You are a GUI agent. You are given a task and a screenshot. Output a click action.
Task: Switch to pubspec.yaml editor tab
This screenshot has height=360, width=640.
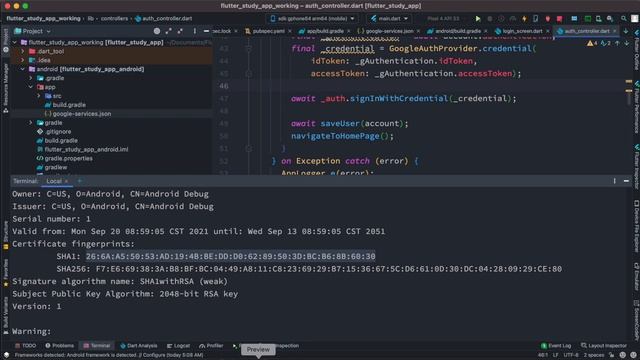(268, 31)
